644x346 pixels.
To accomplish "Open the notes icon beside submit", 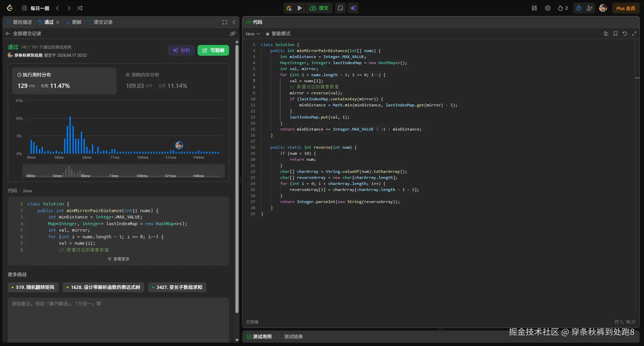I will point(340,8).
